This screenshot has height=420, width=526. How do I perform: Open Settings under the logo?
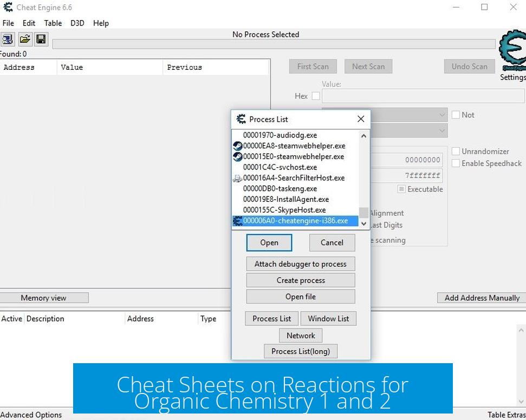(x=512, y=77)
